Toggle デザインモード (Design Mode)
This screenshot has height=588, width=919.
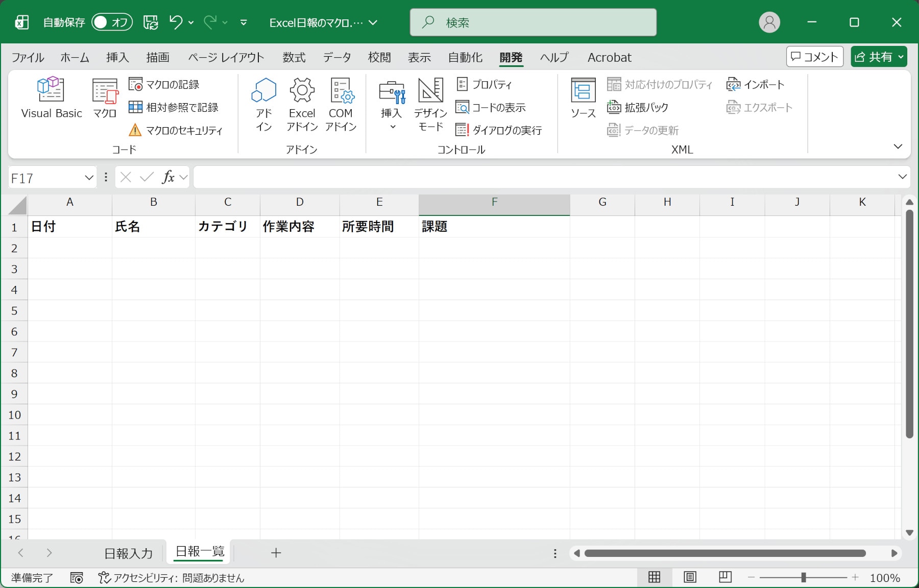pos(430,104)
